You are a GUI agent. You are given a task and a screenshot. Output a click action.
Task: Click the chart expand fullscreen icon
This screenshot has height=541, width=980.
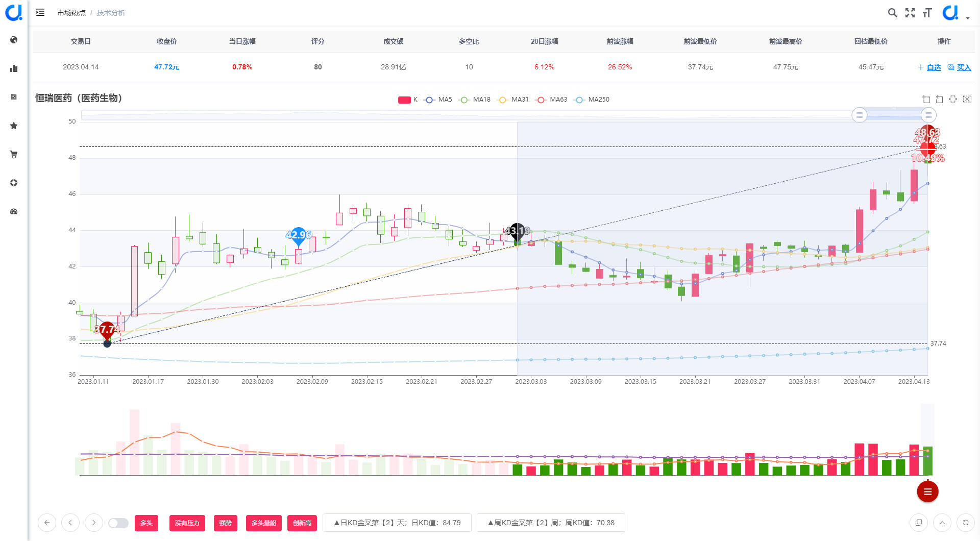tap(967, 99)
